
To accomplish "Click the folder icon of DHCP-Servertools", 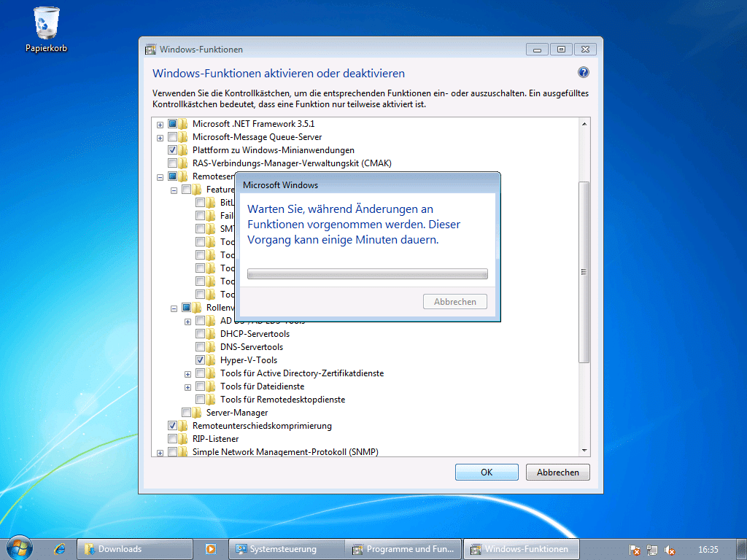I will pos(211,334).
